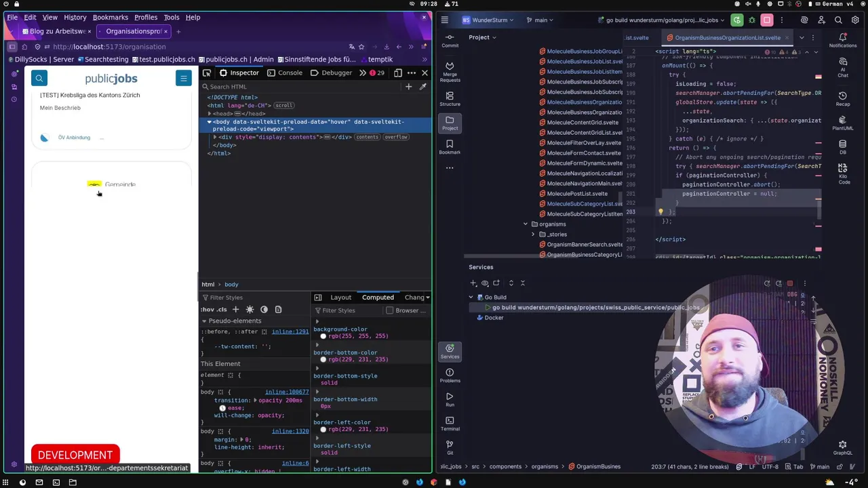Open the Problems tool window
868x488 pixels.
click(x=450, y=375)
